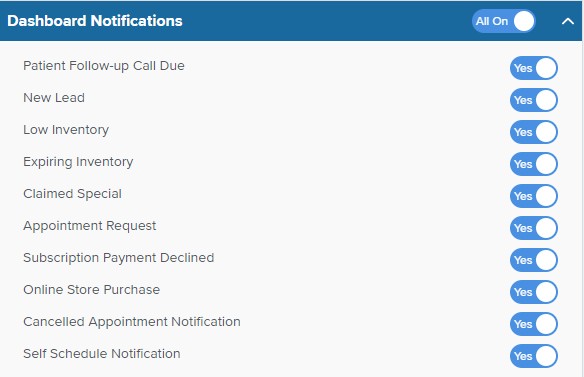Toggle Appointment Request notification

click(534, 228)
